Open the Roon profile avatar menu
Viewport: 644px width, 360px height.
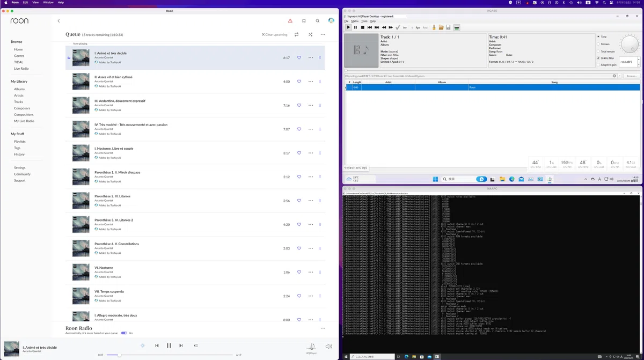pos(332,21)
